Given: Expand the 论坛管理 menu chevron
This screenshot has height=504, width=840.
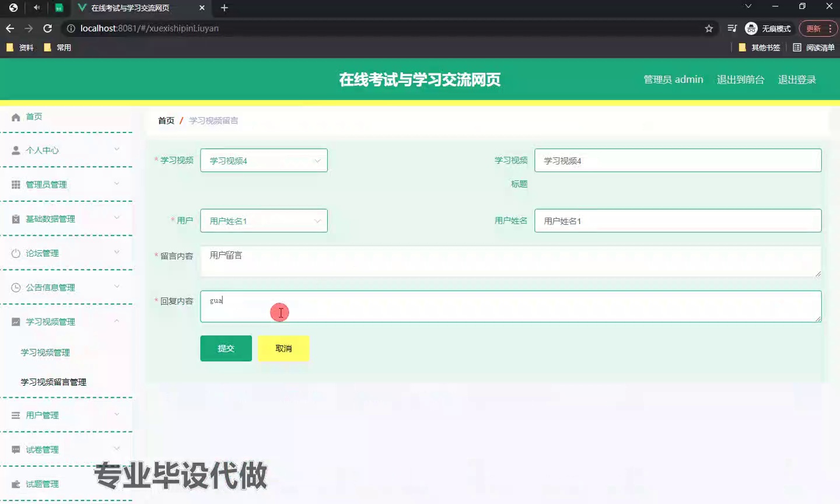Looking at the screenshot, I should pos(117,252).
